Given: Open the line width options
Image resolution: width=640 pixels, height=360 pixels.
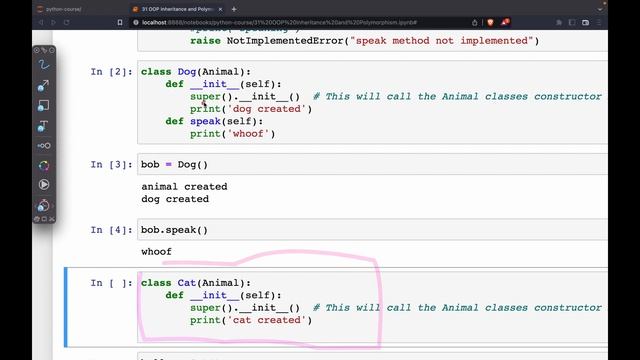Looking at the screenshot, I should [x=44, y=146].
